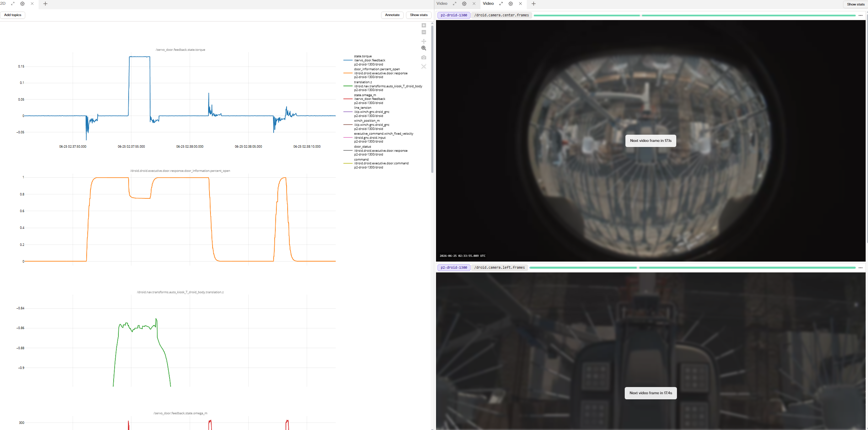Open settings gear for the 2D panel
This screenshot has width=868, height=430.
tap(23, 4)
